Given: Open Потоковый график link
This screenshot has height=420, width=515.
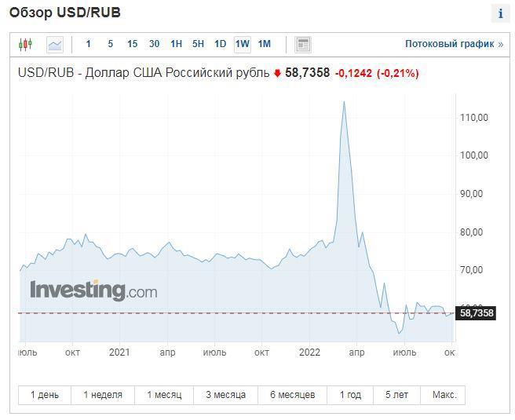Looking at the screenshot, I should tap(454, 44).
